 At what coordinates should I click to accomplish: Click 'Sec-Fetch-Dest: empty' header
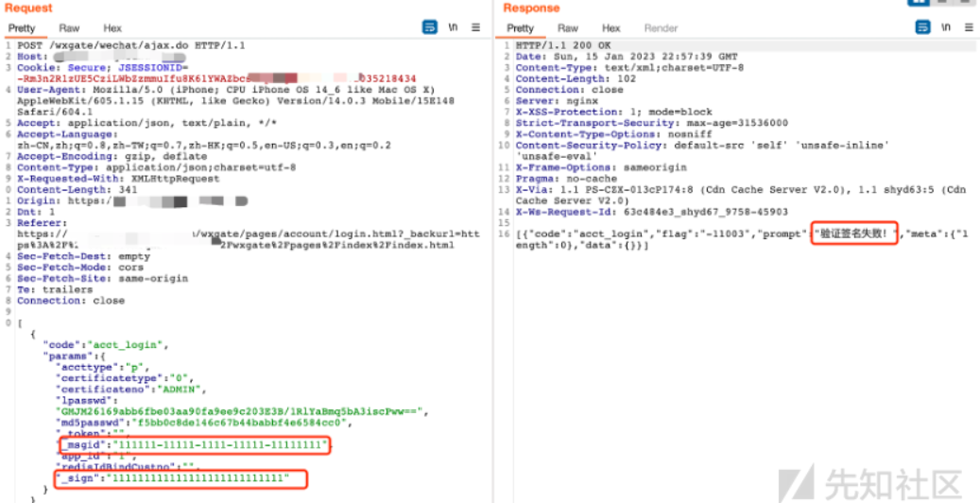pyautogui.click(x=84, y=256)
